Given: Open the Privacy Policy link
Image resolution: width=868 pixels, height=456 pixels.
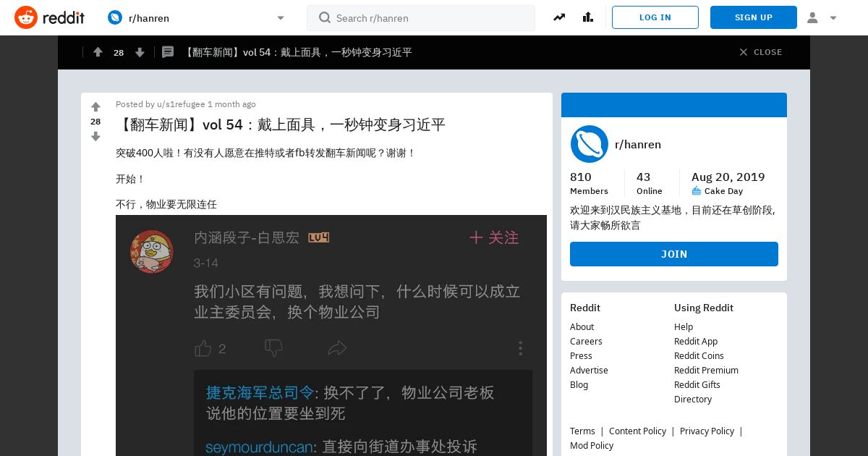Looking at the screenshot, I should (707, 431).
